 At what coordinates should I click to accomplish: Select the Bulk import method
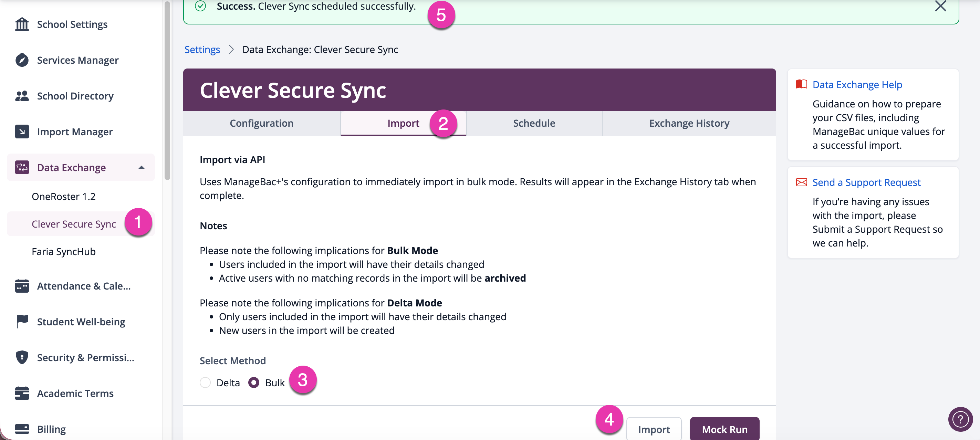(254, 383)
